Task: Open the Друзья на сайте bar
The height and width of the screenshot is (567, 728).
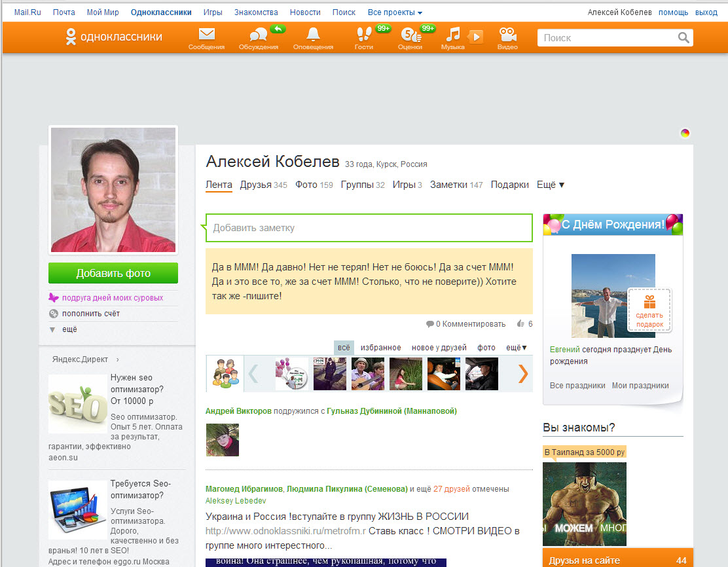Action: 617,558
